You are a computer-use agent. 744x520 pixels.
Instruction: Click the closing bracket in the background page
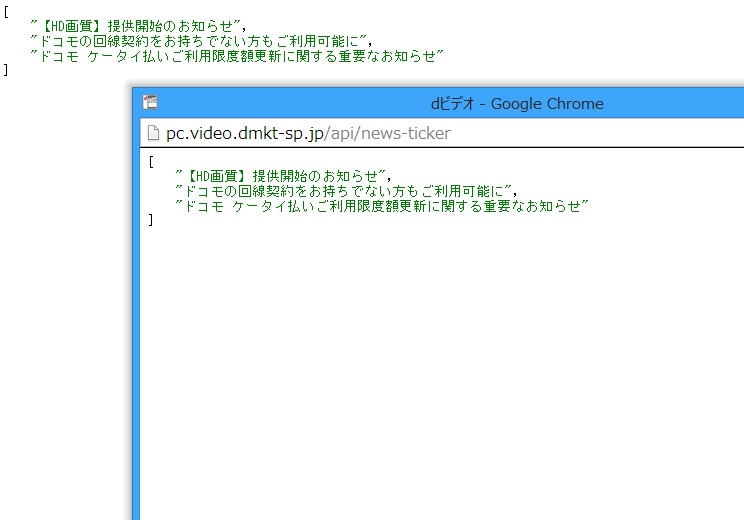click(6, 70)
